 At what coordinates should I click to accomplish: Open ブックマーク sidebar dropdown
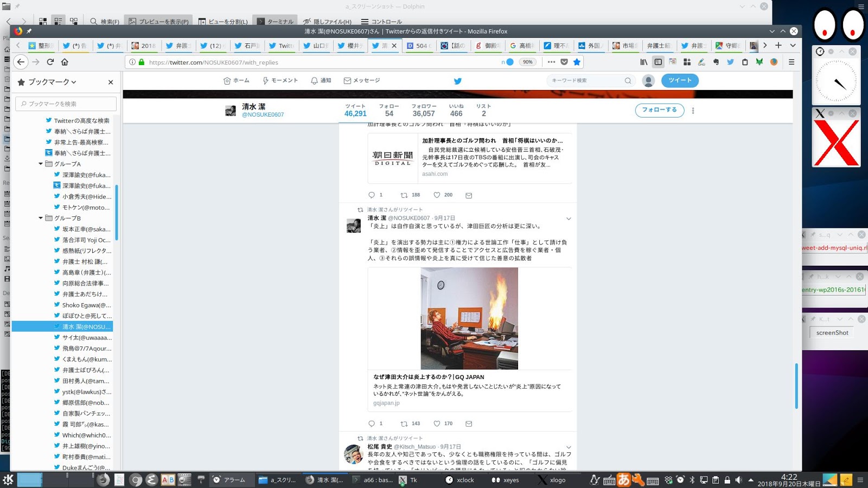(52, 82)
